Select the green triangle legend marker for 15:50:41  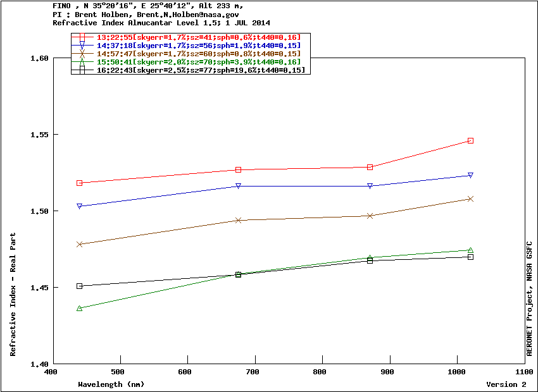82,62
